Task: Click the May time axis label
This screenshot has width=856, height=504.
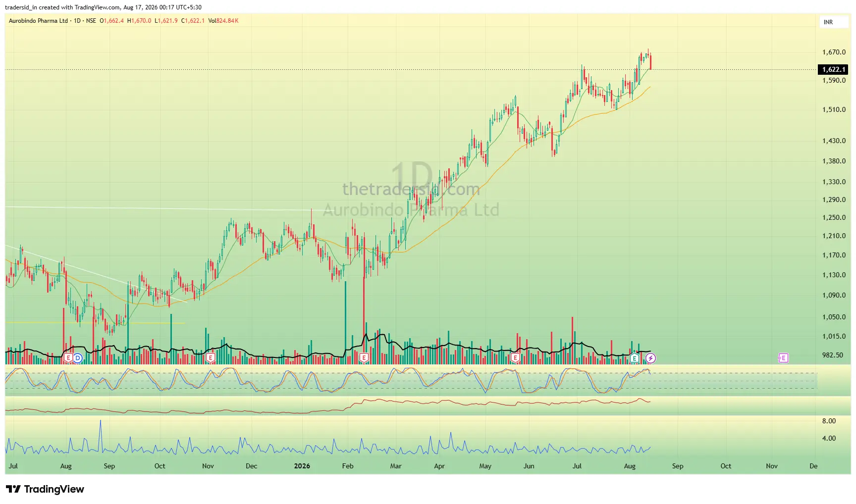Action: (485, 466)
